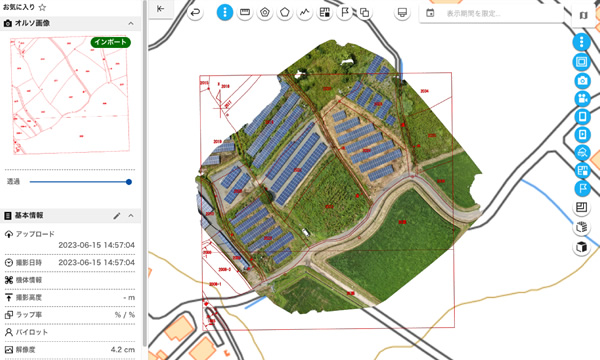Viewport: 600px width, 360px height.
Task: Toggle the right sidebar three-dots button
Action: pyautogui.click(x=582, y=42)
